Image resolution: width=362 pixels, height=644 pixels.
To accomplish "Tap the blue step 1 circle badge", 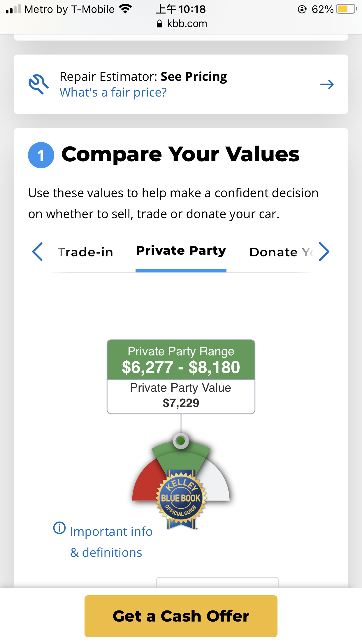I will click(41, 155).
